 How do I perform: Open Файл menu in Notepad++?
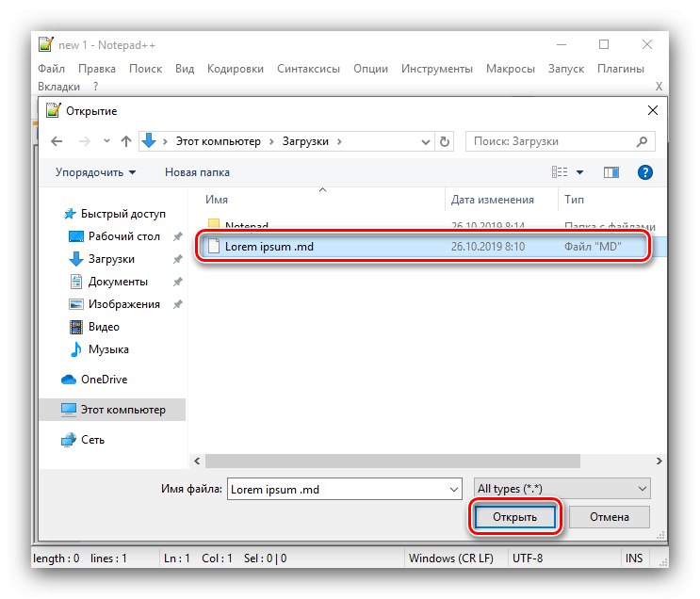click(51, 69)
